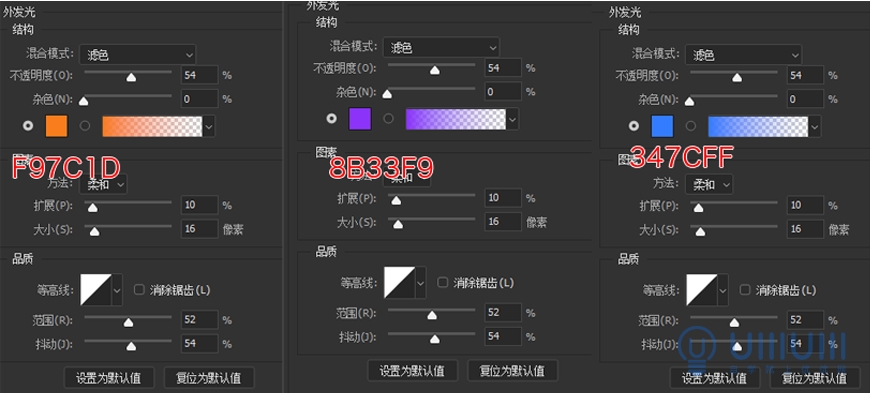Image resolution: width=870 pixels, height=393 pixels.
Task: Enable 消除锯齿 checkbox in the blue glow panel
Action: click(x=745, y=289)
